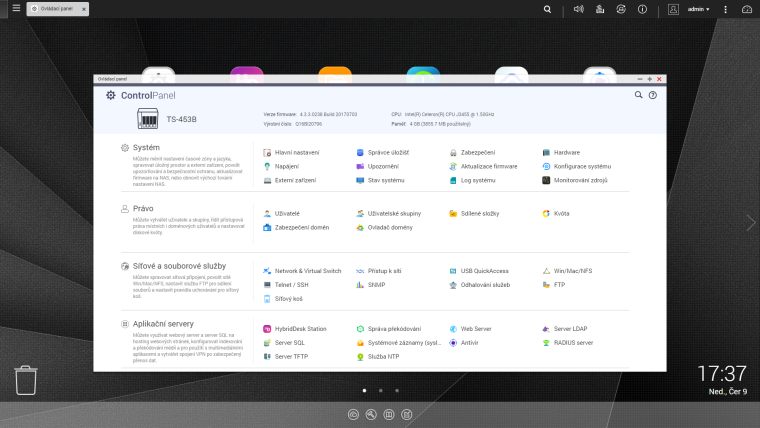Open Network & Virtual Switch
Viewport: 760px width, 428px height.
tap(302, 271)
